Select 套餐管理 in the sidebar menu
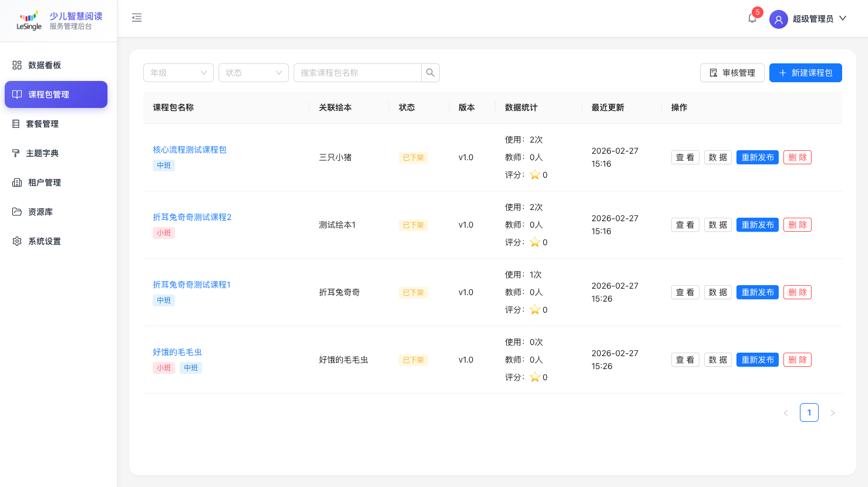The height and width of the screenshot is (487, 868). pos(42,124)
